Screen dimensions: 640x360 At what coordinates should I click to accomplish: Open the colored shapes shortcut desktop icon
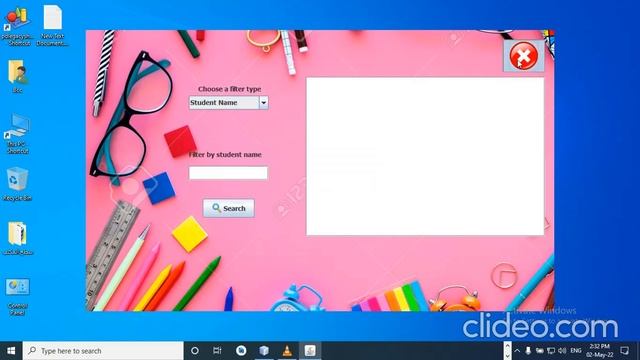17,24
